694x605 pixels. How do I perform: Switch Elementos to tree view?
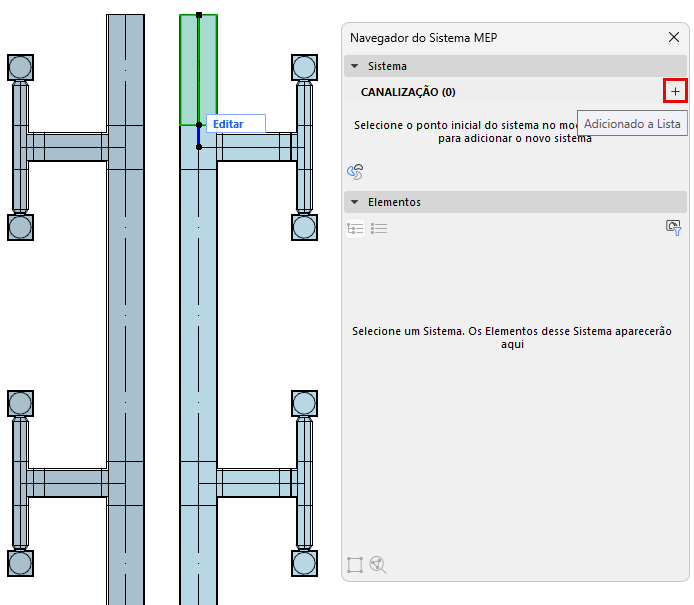355,228
